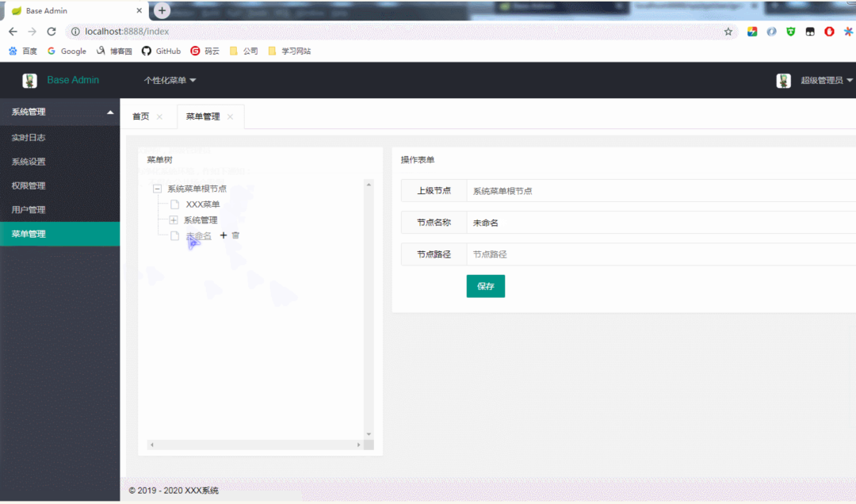Collapse the 系统菜单根节点 tree node
Image resolution: width=856 pixels, height=504 pixels.
[x=157, y=188]
